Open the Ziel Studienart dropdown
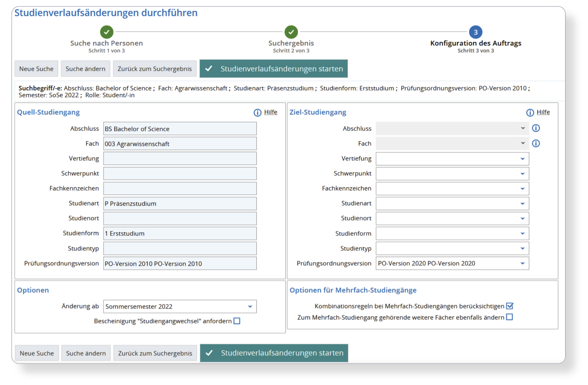588x385 pixels. (452, 204)
